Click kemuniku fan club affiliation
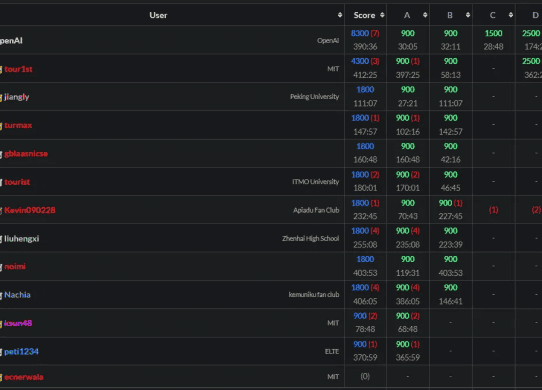The height and width of the screenshot is (390, 542). tap(314, 295)
